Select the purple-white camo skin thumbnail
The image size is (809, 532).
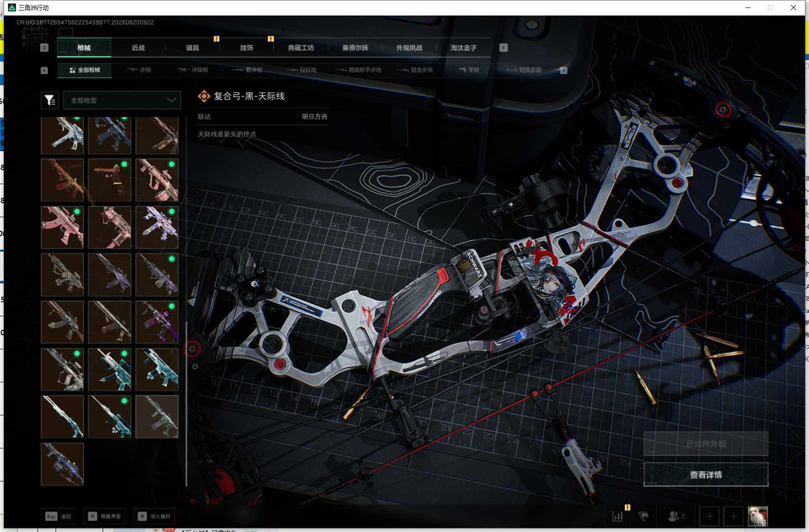[x=157, y=228]
